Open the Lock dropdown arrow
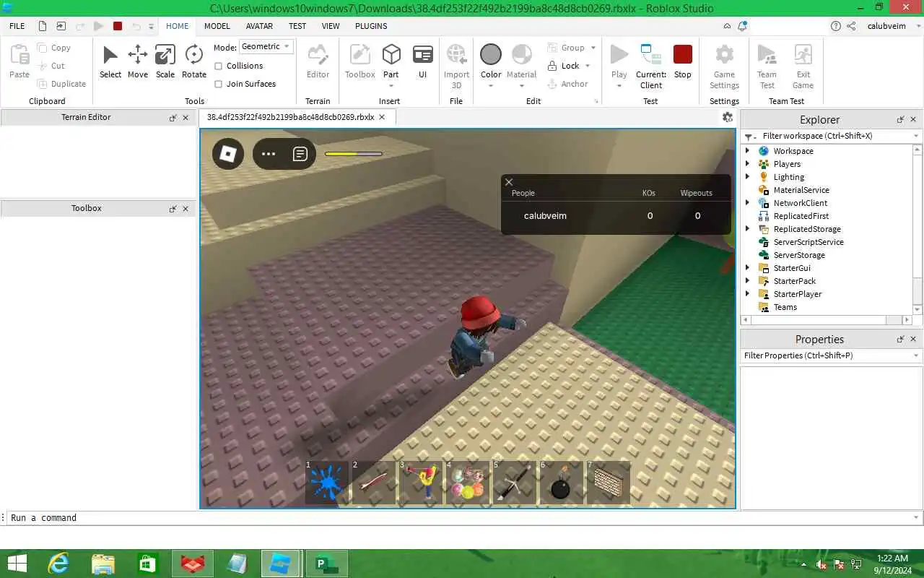924x578 pixels. (x=588, y=66)
